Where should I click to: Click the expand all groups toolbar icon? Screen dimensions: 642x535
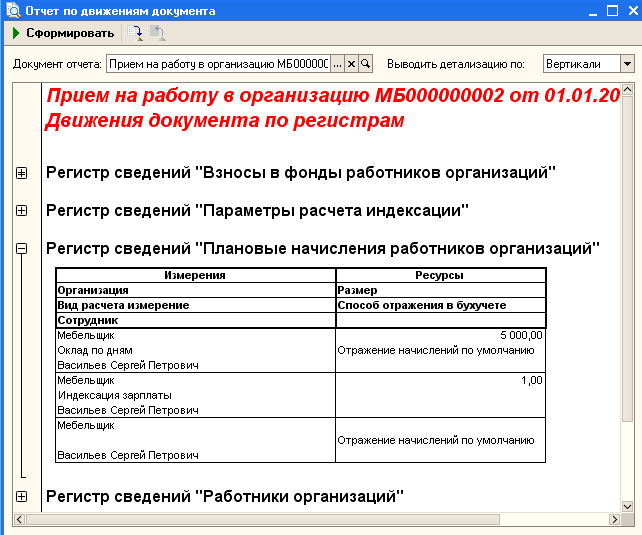135,33
